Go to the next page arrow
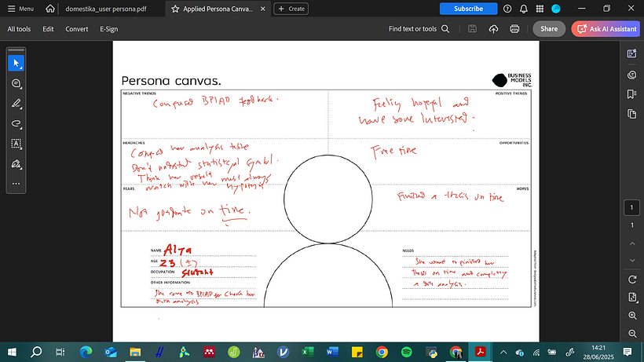This screenshot has width=644, height=362. 632,260
